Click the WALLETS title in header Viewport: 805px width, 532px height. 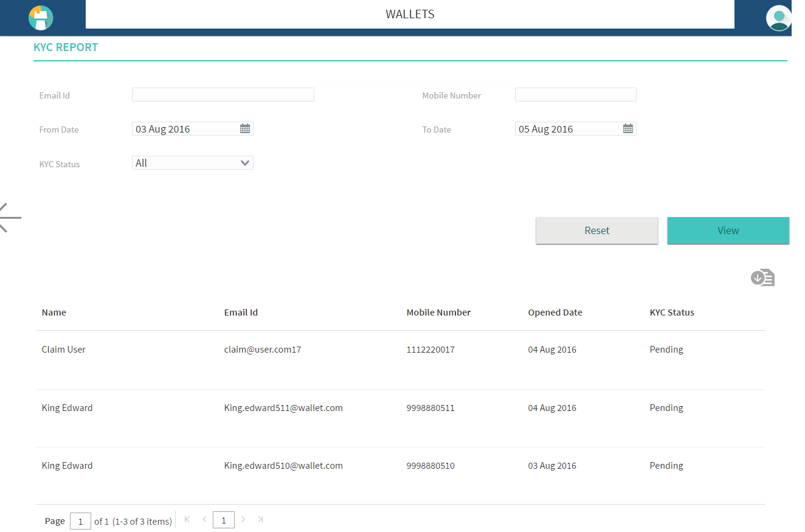pos(410,14)
